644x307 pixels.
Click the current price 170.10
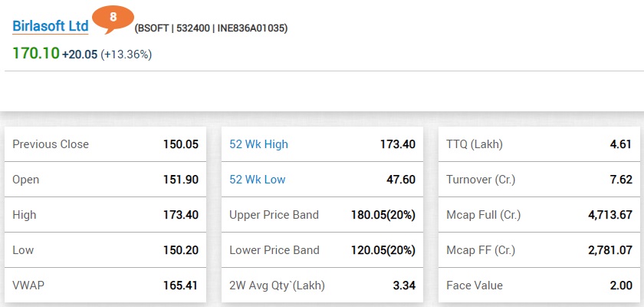pyautogui.click(x=36, y=54)
